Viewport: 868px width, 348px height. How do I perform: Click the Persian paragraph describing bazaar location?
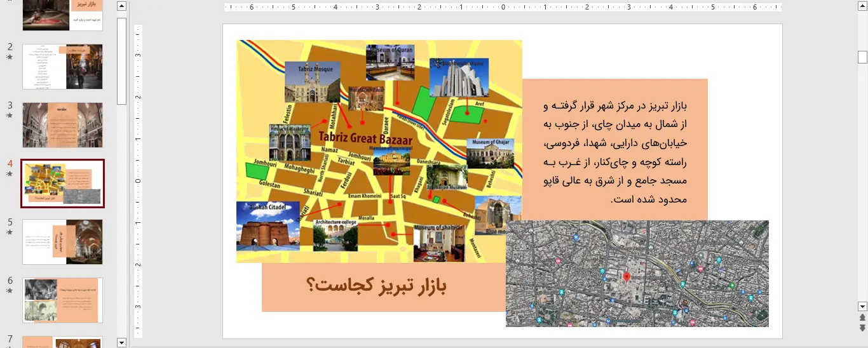[615, 152]
